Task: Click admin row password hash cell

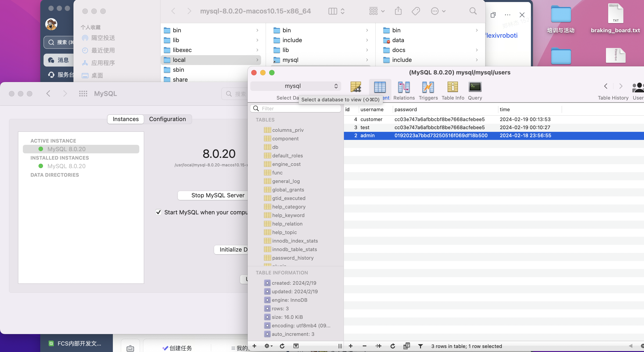Action: 441,135
